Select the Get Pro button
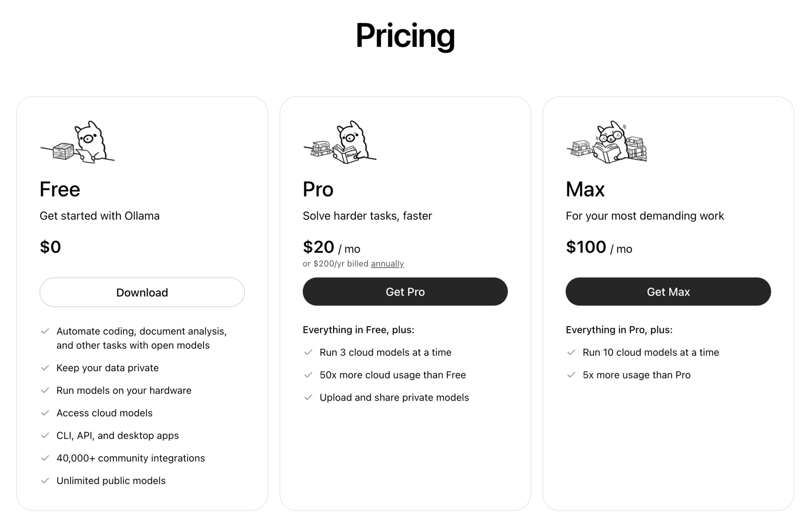The height and width of the screenshot is (526, 812). 405,292
